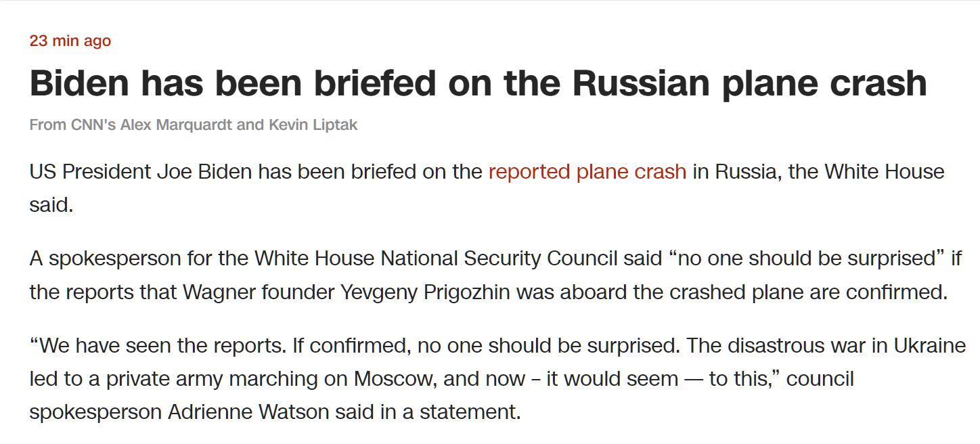The height and width of the screenshot is (444, 980).
Task: Click the paragraph starting "A spokesperson for the White House"
Action: click(495, 275)
